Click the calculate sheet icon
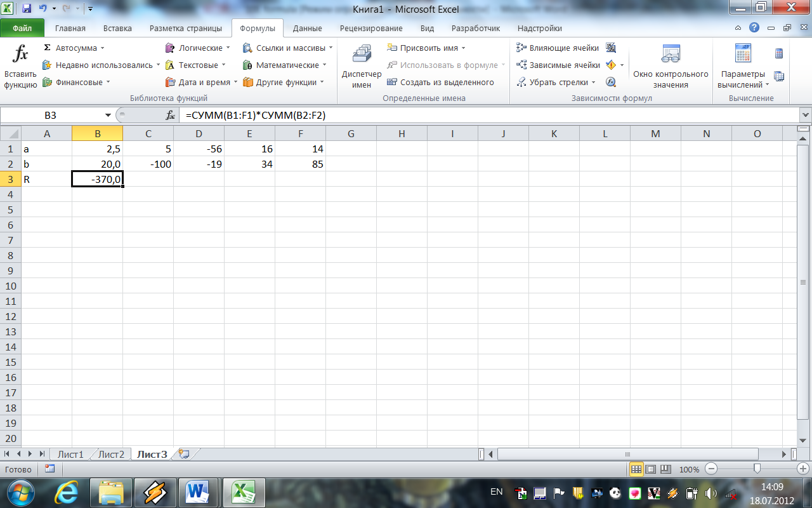 click(x=779, y=76)
